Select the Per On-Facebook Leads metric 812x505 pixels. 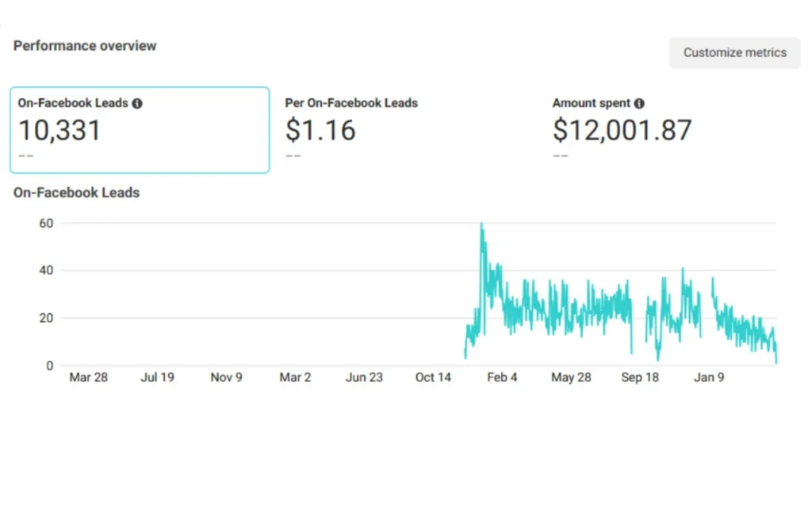click(x=351, y=103)
